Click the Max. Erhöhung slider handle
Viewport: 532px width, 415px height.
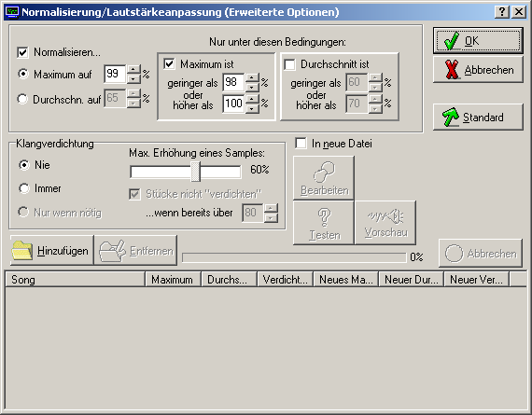(195, 172)
